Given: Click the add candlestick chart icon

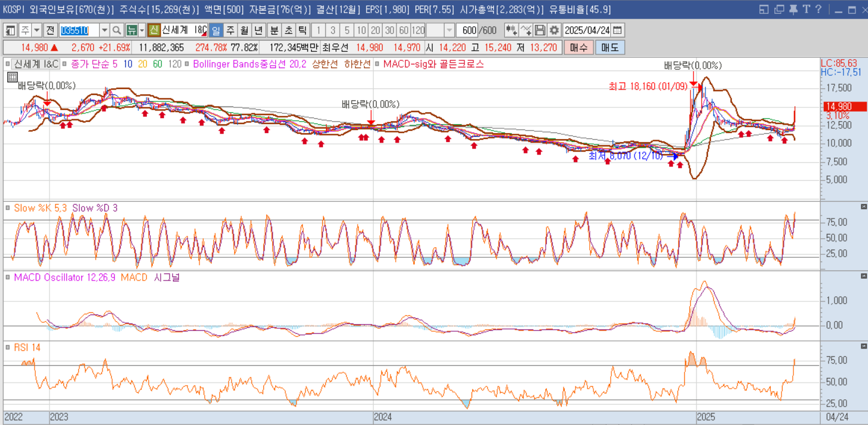Looking at the screenshot, I should [511, 30].
